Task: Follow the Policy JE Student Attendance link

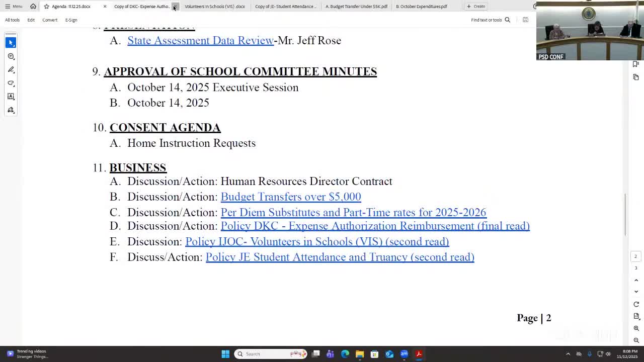Action: point(340,257)
